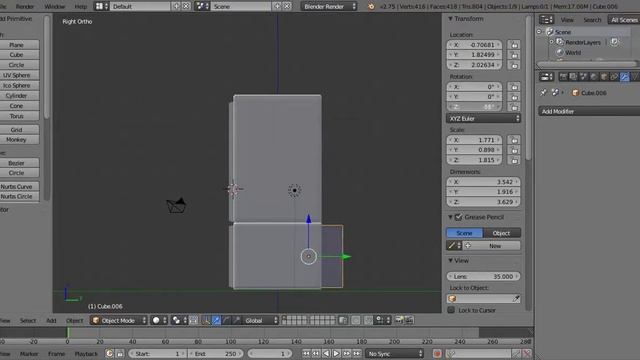Viewport: 640px width, 360px height.
Task: Click the add screen layout plus icon
Action: click(x=176, y=6)
